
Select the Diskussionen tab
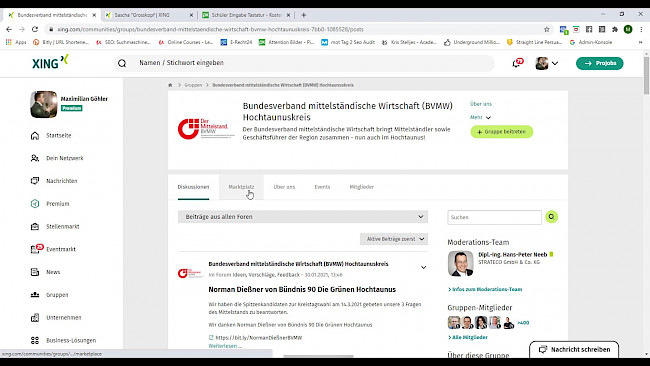[x=193, y=187]
